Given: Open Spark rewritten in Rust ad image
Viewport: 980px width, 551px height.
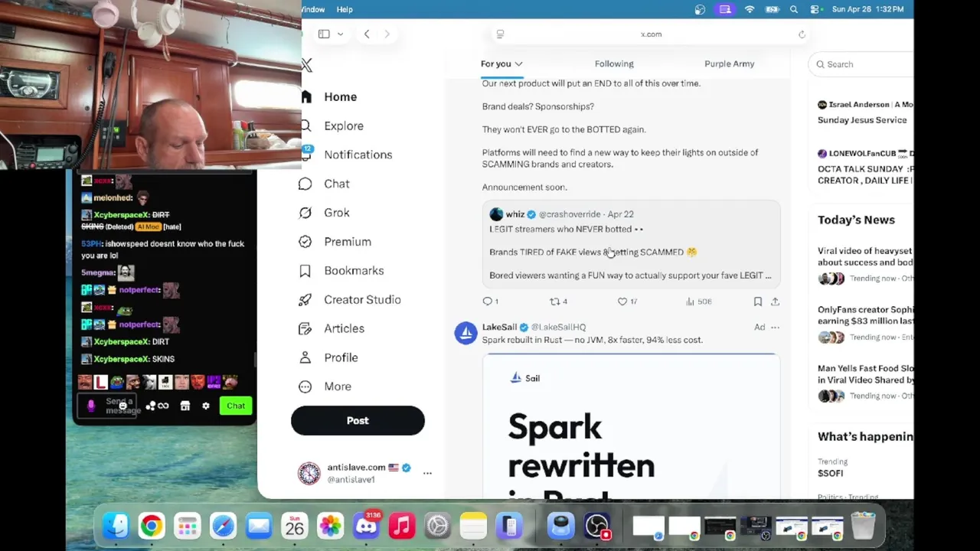Looking at the screenshot, I should coord(631,427).
